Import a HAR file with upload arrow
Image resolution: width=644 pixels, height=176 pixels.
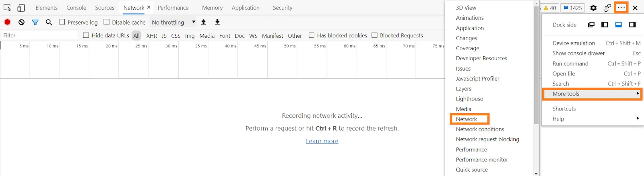pos(204,22)
